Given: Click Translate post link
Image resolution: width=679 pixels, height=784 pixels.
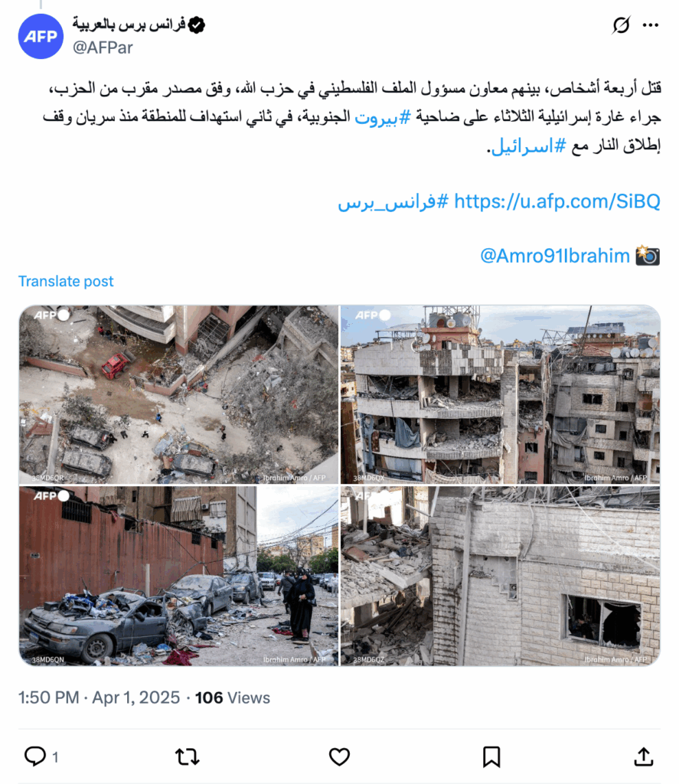Looking at the screenshot, I should [x=66, y=281].
